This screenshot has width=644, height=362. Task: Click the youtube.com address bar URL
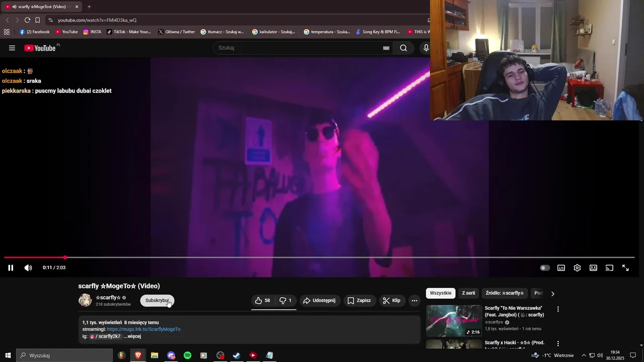point(97,20)
